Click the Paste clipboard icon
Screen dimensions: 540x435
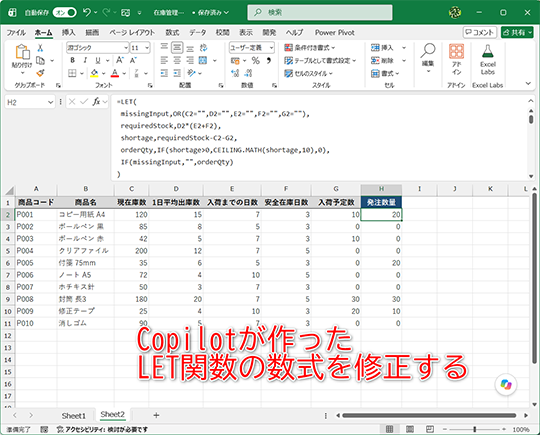pyautogui.click(x=22, y=52)
